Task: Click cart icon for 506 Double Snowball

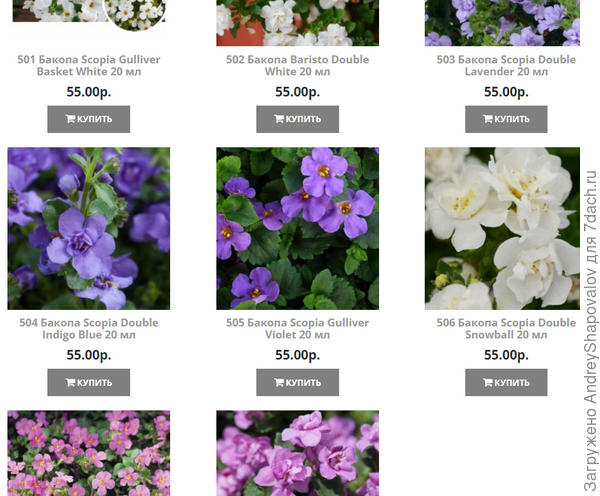Action: pyautogui.click(x=488, y=382)
